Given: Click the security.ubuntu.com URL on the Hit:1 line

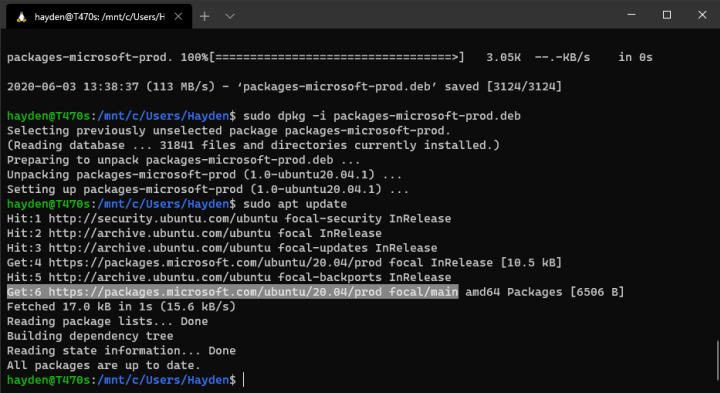Looking at the screenshot, I should click(163, 219).
